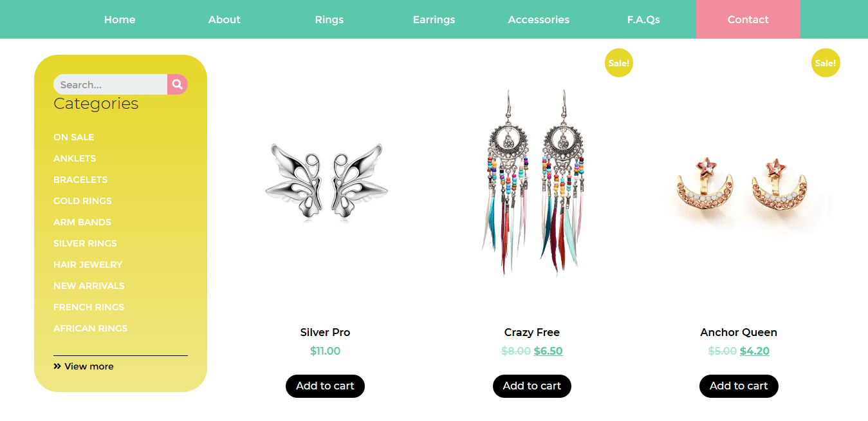Image resolution: width=868 pixels, height=421 pixels.
Task: Select the GOLD RINGS category
Action: (x=82, y=201)
